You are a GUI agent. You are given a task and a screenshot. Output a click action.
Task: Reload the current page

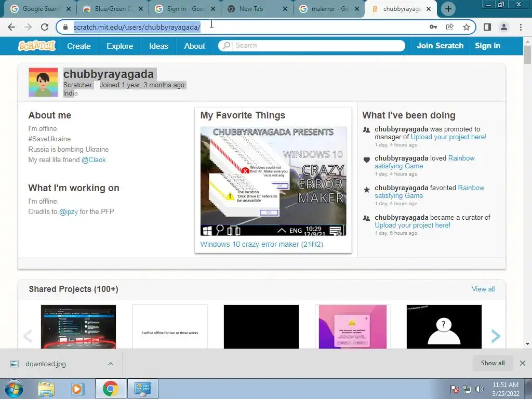[45, 27]
